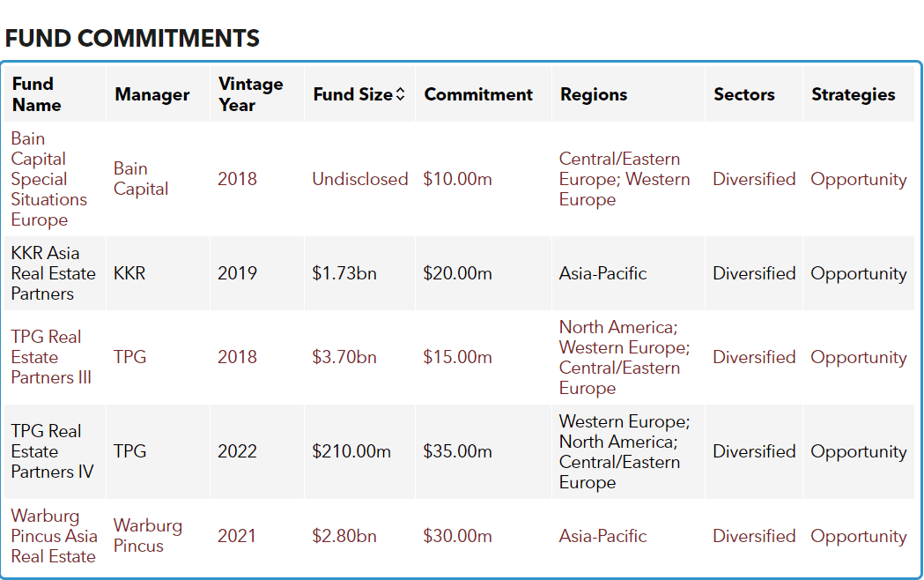This screenshot has height=580, width=924.
Task: Click Diversified sector in KKR row
Action: pos(754,273)
